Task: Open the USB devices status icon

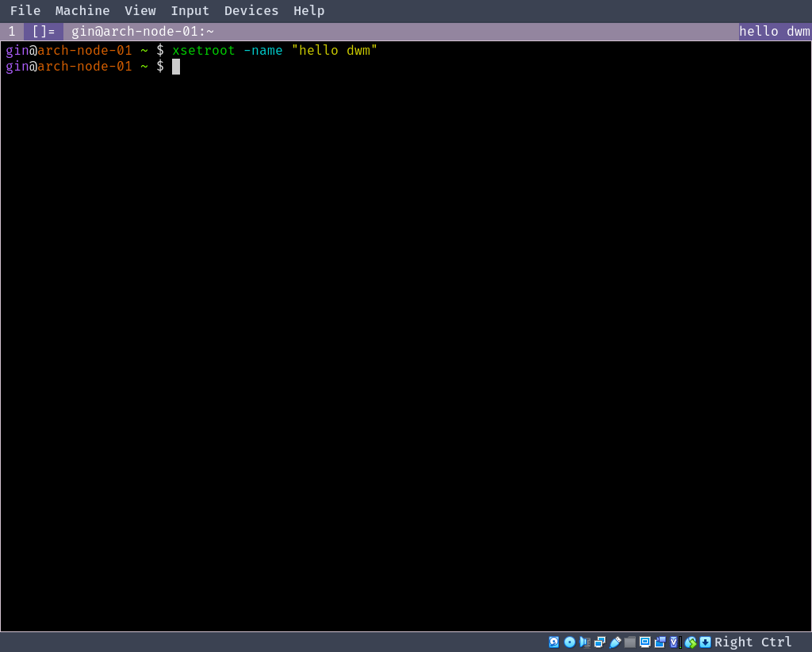Action: (x=615, y=642)
